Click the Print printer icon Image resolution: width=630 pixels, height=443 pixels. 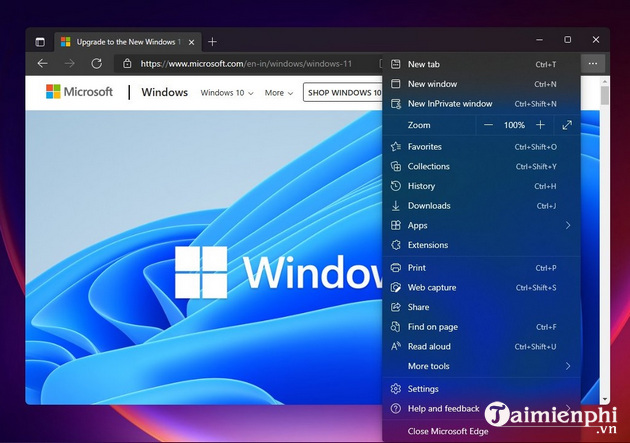point(396,268)
